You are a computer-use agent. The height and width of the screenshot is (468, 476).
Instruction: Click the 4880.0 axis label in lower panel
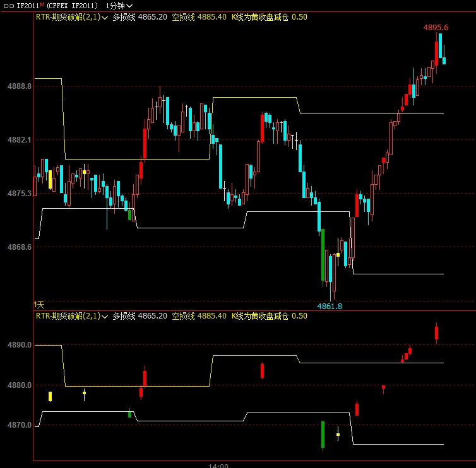coord(20,385)
